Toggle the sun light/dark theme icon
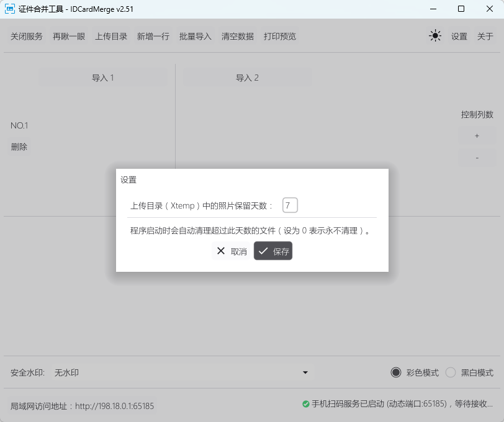504x422 pixels. 435,35
